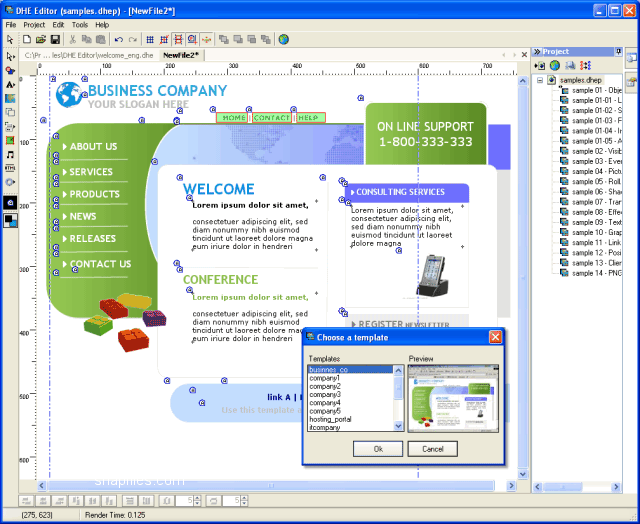Open the Edit menu

coord(58,25)
